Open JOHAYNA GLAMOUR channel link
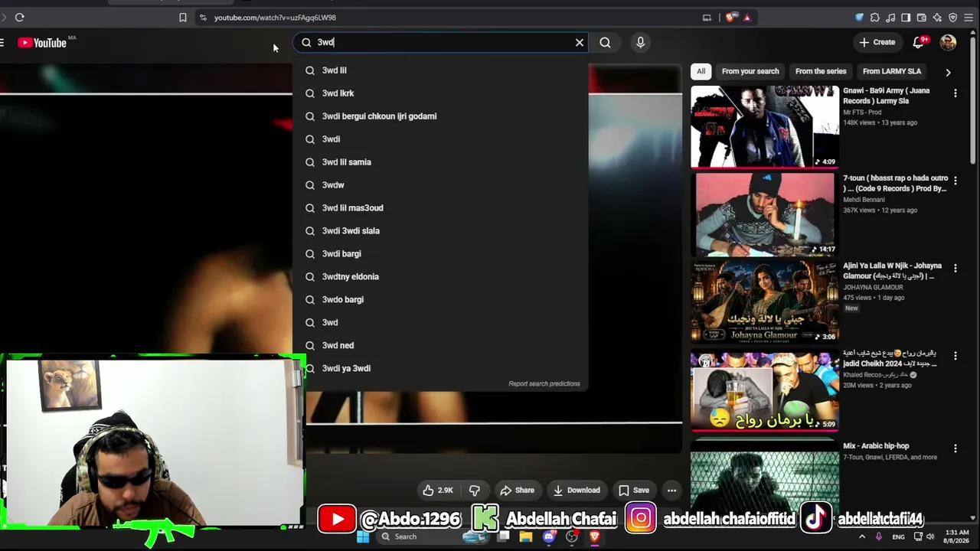The width and height of the screenshot is (980, 551). pyautogui.click(x=873, y=287)
